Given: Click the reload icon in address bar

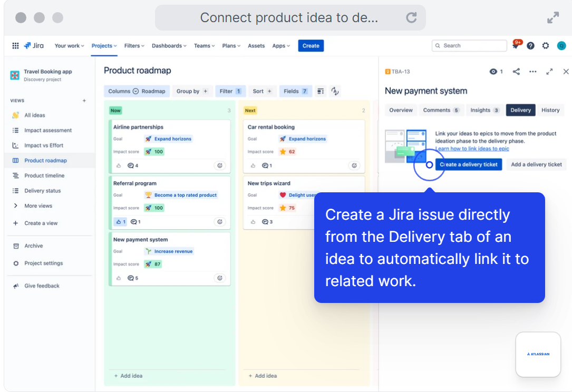Looking at the screenshot, I should (x=411, y=17).
